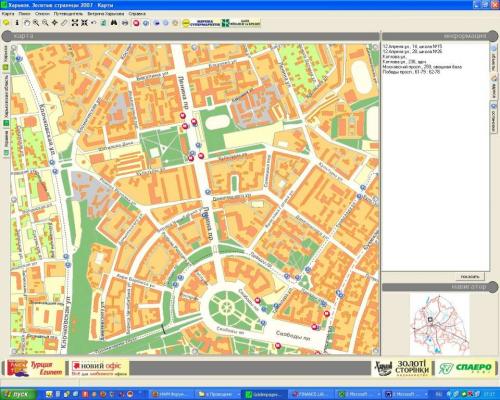
Task: Open the Поиск menu
Action: [24, 14]
